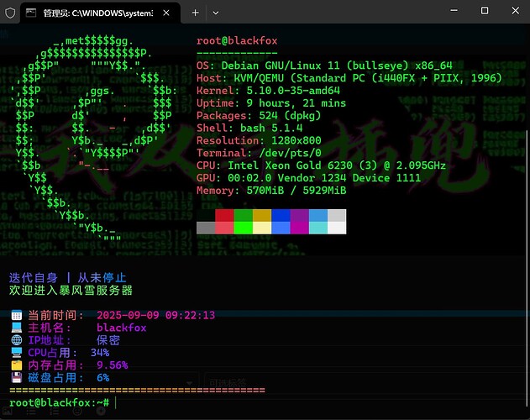Expand the new tab profile dropdown arrow
This screenshot has height=420, width=530.
tap(216, 13)
